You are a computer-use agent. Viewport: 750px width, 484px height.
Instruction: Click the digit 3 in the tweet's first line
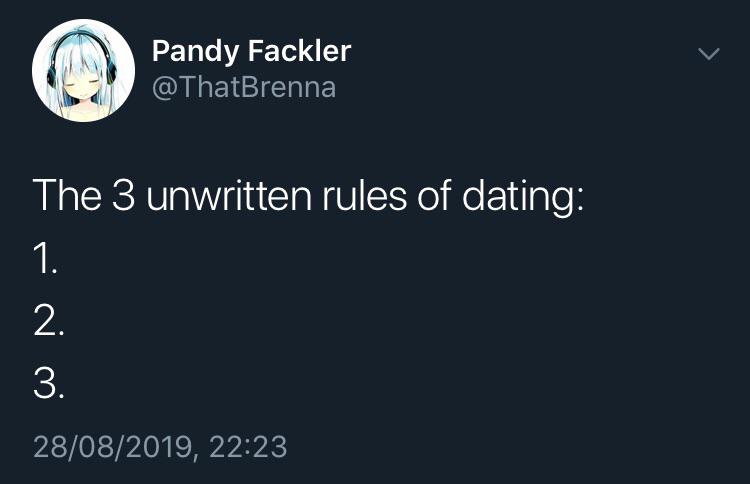coord(124,195)
